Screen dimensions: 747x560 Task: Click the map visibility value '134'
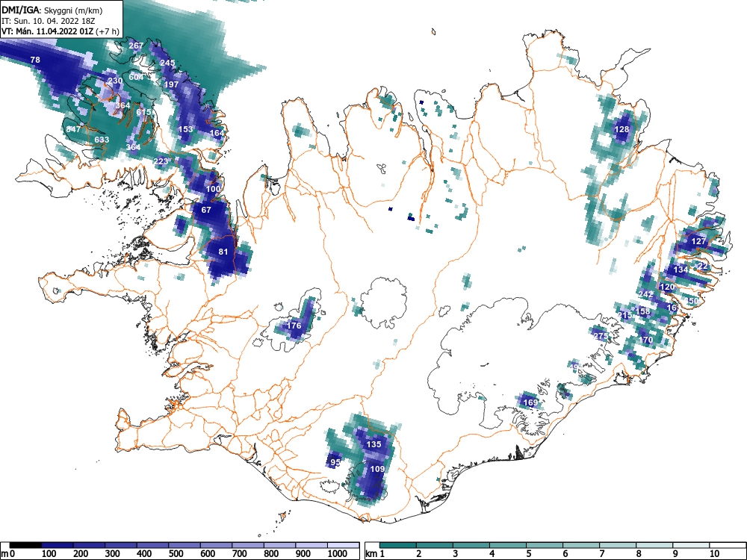[681, 270]
